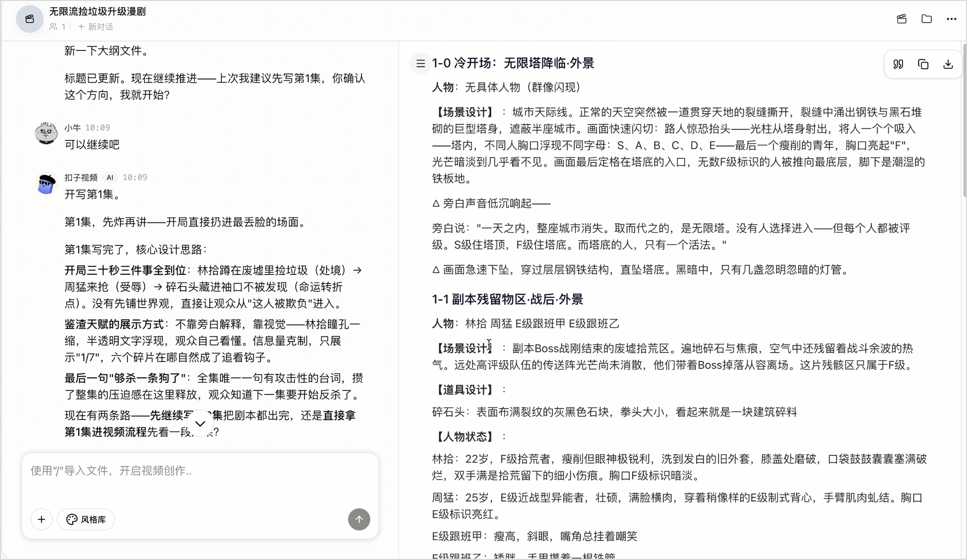This screenshot has width=967, height=560.
Task: Click the quote icon in document toolbar
Action: (x=898, y=64)
